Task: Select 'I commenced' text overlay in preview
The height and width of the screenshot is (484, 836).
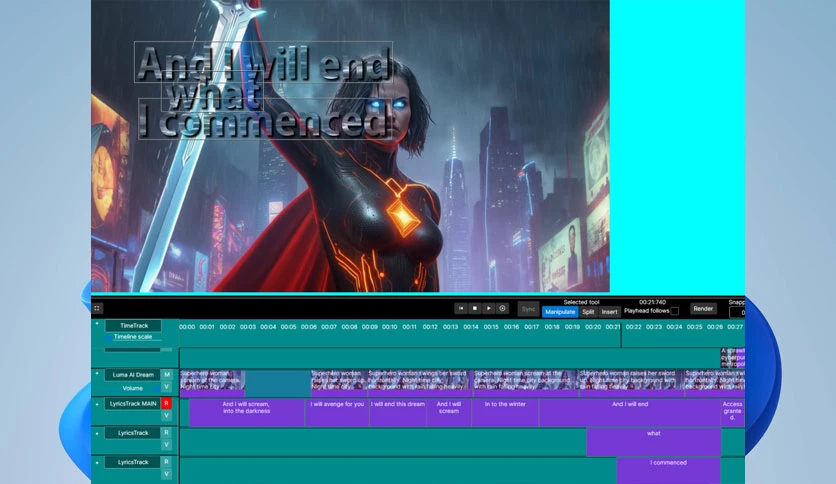Action: click(x=264, y=120)
